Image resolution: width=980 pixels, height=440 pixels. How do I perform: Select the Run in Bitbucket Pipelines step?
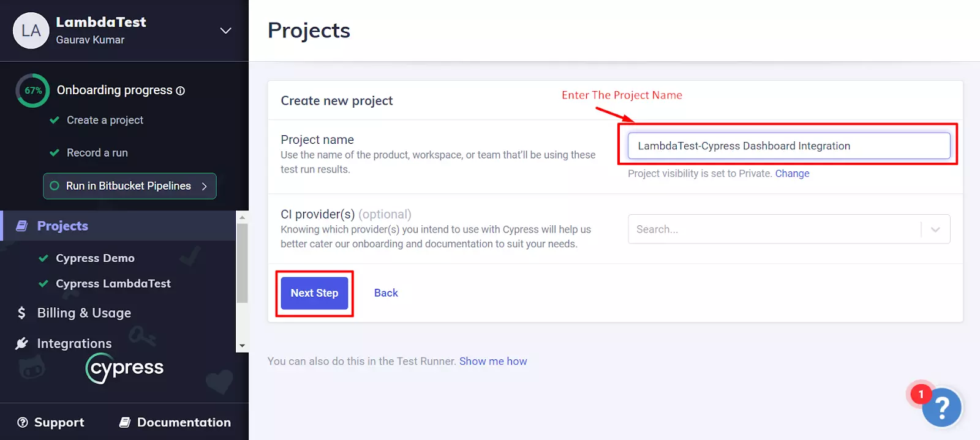[x=129, y=186]
